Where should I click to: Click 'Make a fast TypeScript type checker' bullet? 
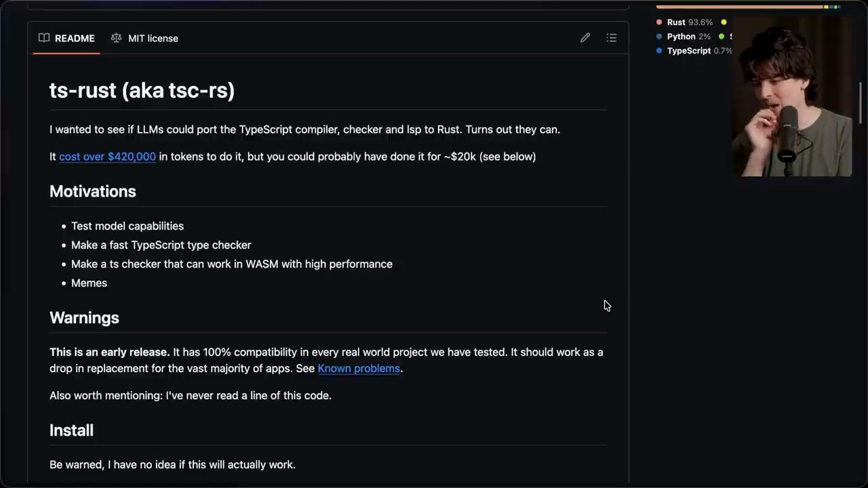click(x=161, y=245)
